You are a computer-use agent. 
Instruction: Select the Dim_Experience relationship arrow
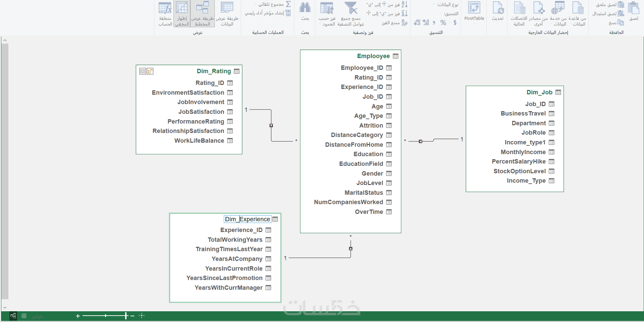351,249
